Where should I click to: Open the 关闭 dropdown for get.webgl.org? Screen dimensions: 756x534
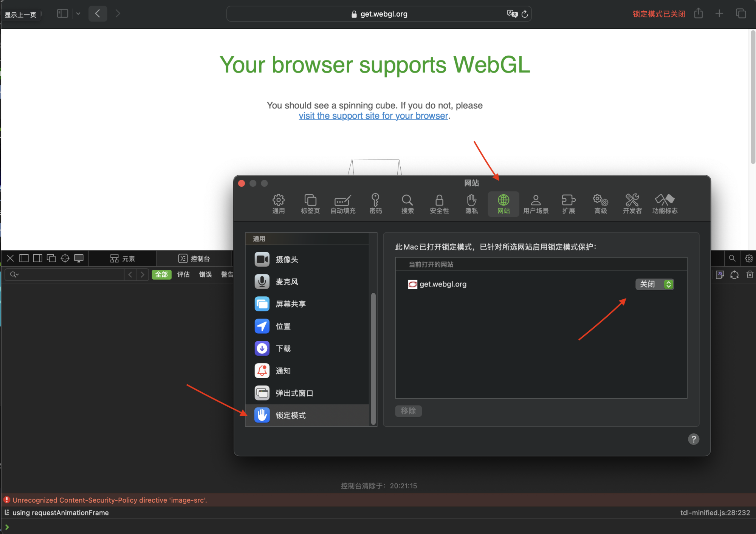click(654, 284)
